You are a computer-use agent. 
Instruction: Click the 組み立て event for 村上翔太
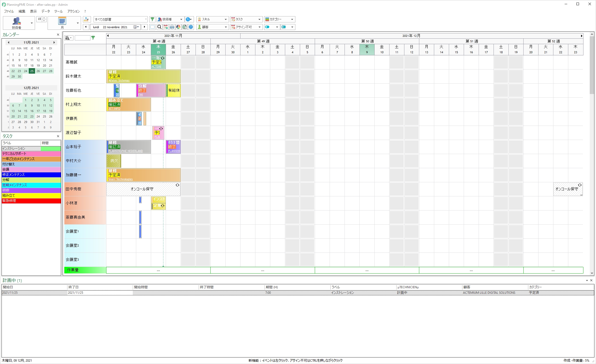pos(129,104)
